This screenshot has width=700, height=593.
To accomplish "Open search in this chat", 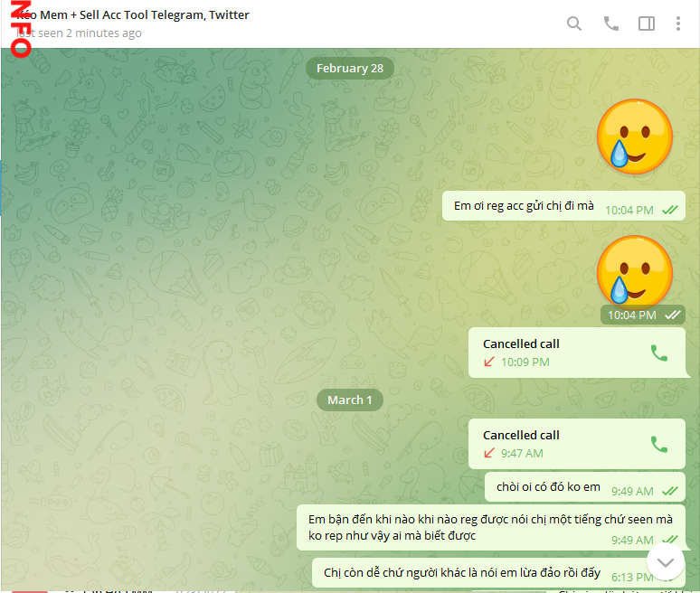I will pos(574,24).
